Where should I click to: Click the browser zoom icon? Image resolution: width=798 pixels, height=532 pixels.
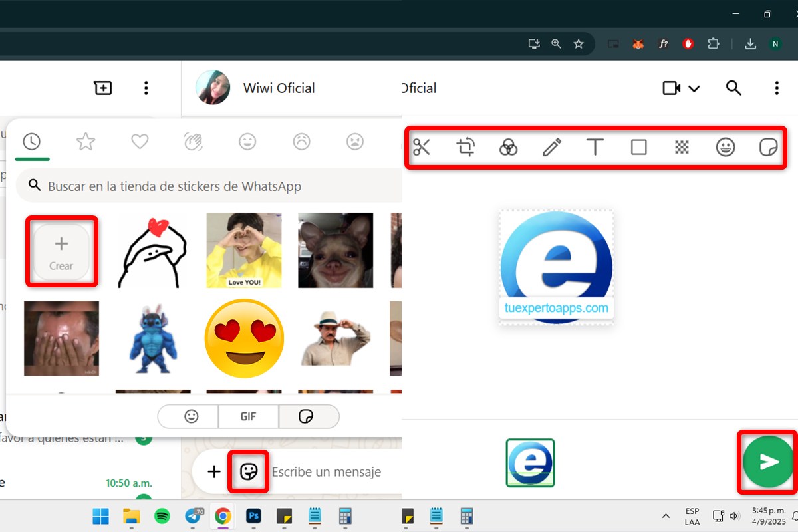pyautogui.click(x=557, y=44)
